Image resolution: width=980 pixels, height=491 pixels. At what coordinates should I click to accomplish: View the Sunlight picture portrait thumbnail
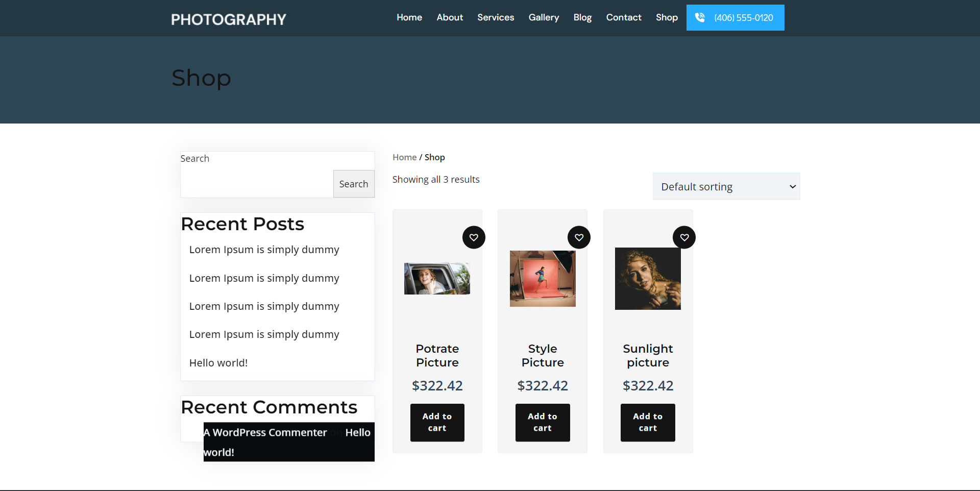click(647, 279)
